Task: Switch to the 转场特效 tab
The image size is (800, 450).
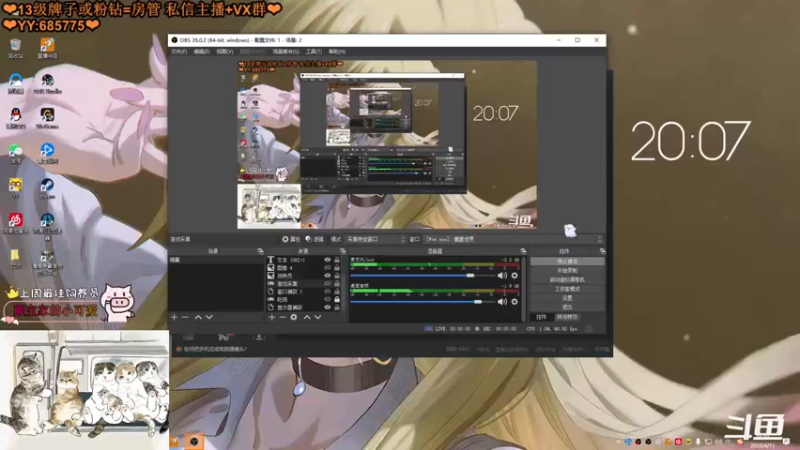Action: pyautogui.click(x=567, y=317)
